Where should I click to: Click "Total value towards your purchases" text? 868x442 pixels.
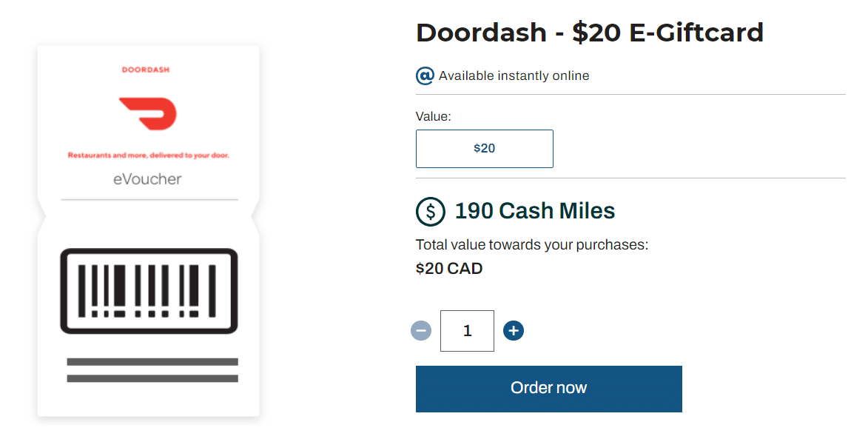click(531, 244)
